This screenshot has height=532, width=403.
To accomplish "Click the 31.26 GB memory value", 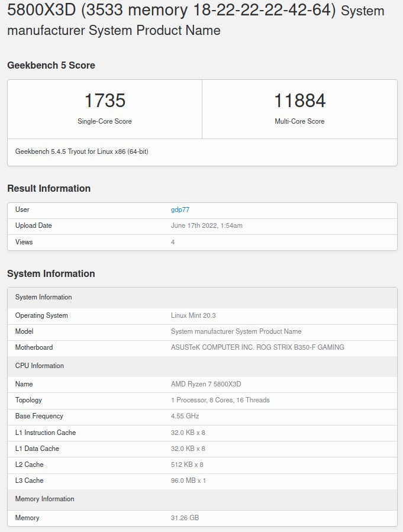I will [x=185, y=518].
